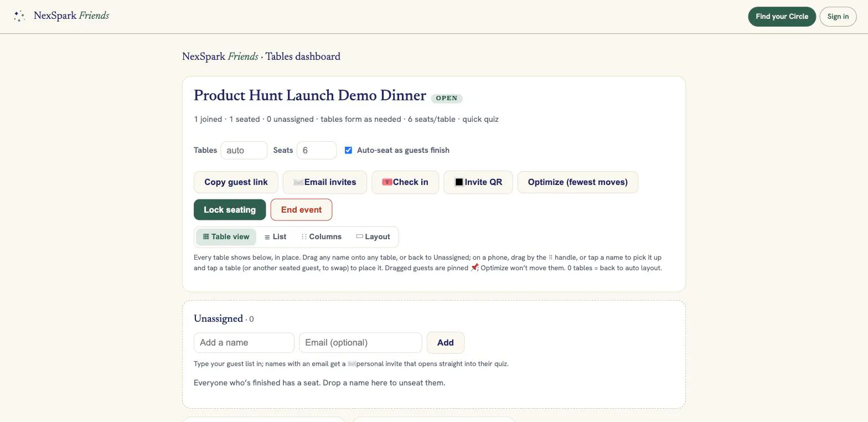868x422 pixels.
Task: Click the Product Hunt Launch Demo Dinner title
Action: click(310, 96)
